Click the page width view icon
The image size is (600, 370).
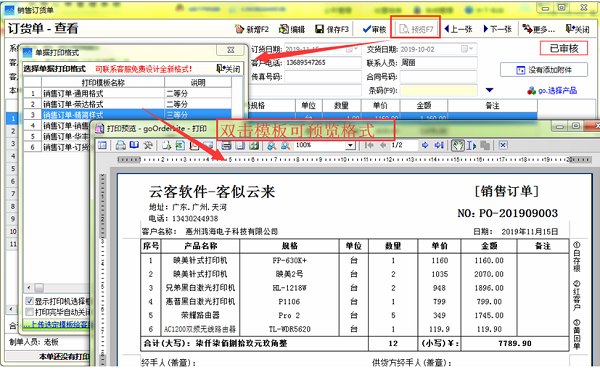[226, 145]
